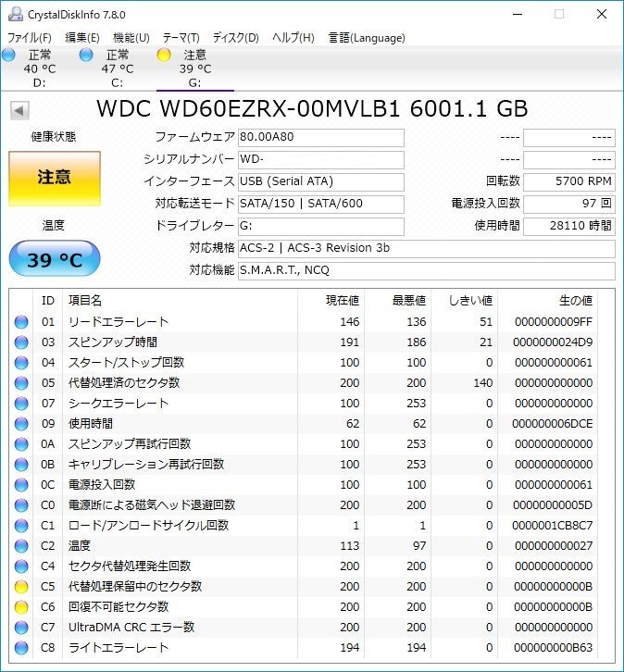Open the テーマ(T) menu
This screenshot has width=624, height=672.
[x=181, y=38]
